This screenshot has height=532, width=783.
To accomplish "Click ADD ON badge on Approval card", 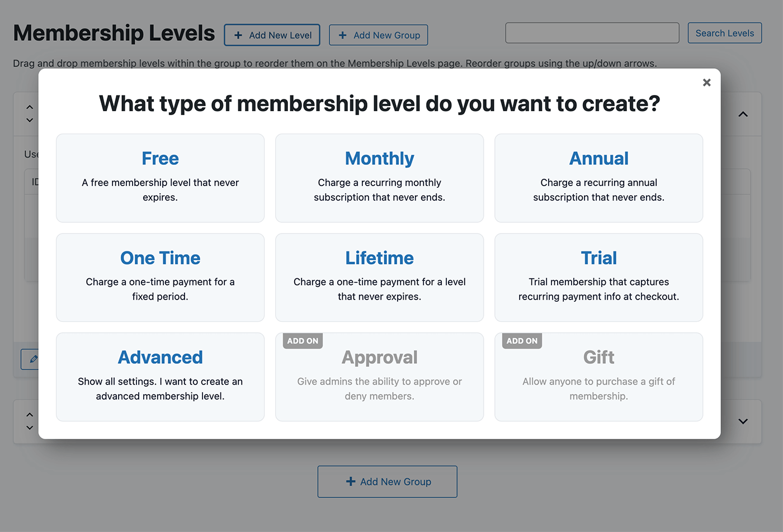I will coord(303,341).
